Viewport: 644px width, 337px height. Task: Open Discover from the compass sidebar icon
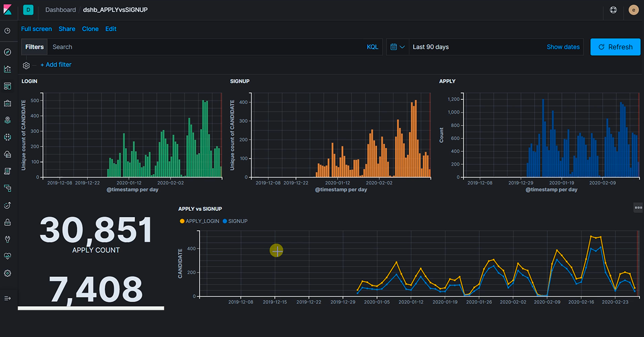tap(8, 52)
